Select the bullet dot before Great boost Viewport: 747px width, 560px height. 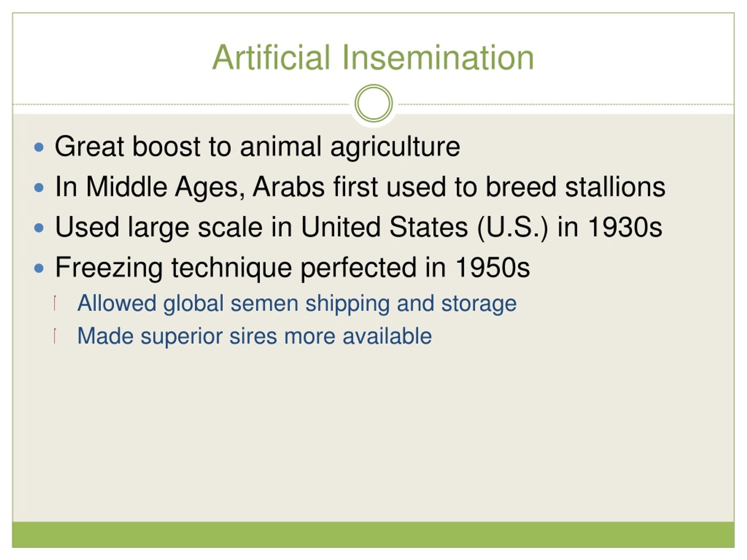click(39, 147)
